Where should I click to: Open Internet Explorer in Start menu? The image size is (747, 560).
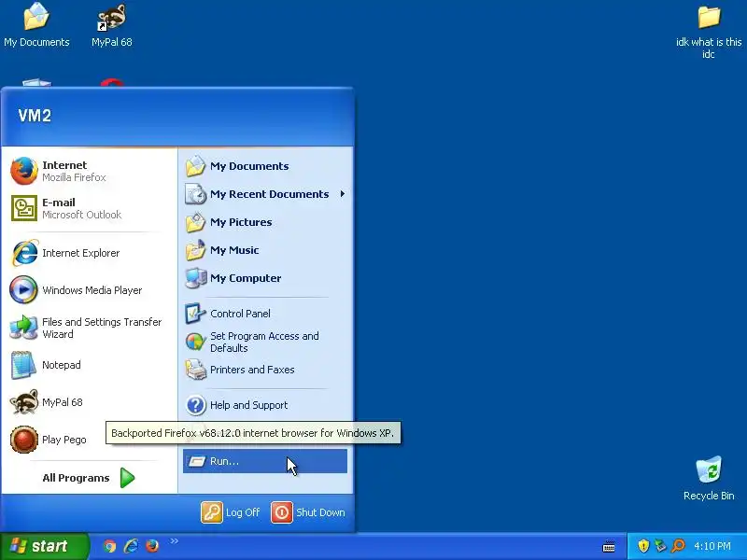tap(89, 253)
